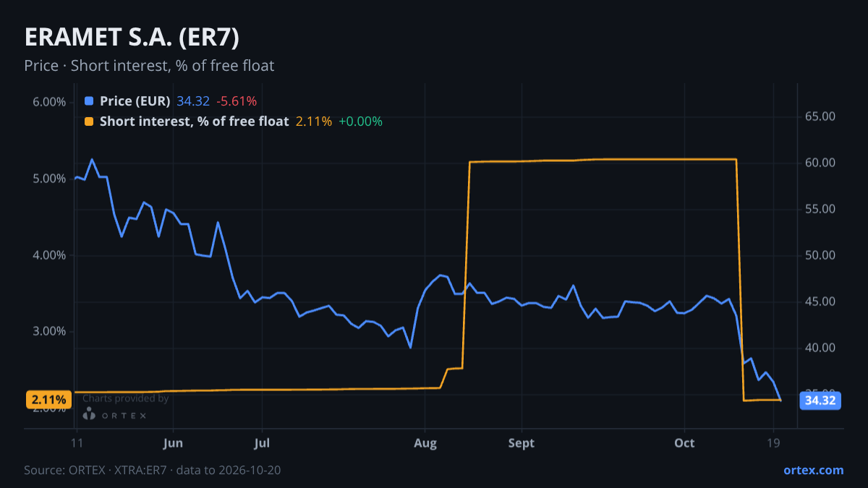
Task: Click the Source: ORTEX data footer text
Action: 152,470
